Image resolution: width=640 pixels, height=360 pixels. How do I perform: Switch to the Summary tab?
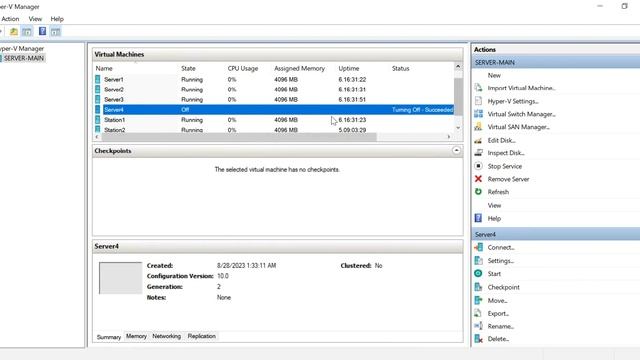[x=109, y=337]
